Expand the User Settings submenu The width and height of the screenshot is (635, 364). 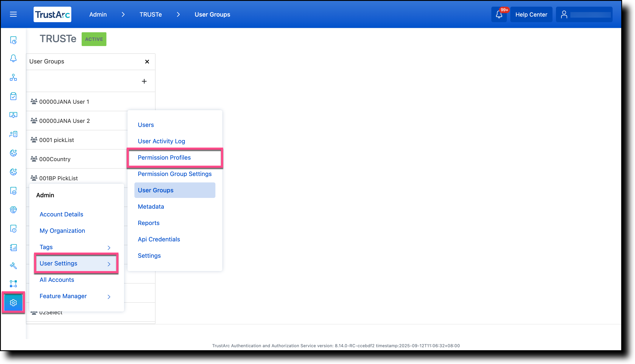click(x=76, y=263)
